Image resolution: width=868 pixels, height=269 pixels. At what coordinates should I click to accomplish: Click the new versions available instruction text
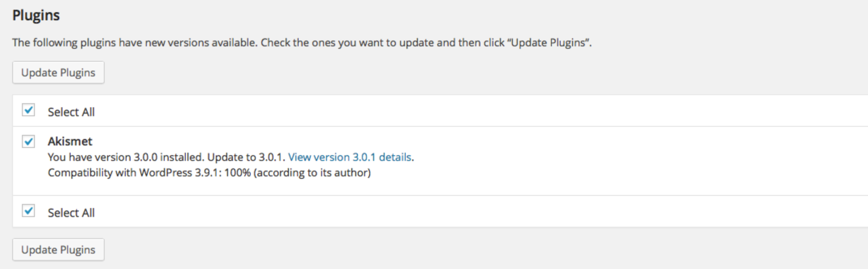(x=302, y=43)
